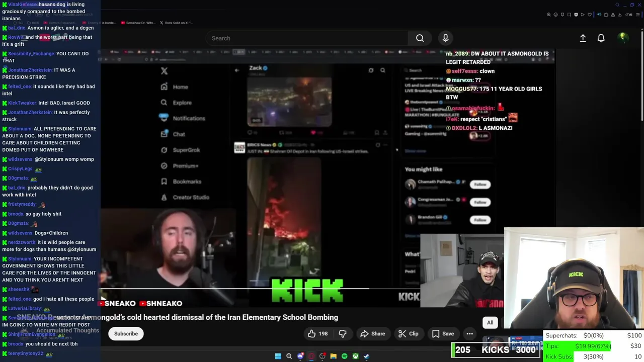The width and height of the screenshot is (644, 362).
Task: Click chat username 'teenytinytony22'
Action: point(26,353)
